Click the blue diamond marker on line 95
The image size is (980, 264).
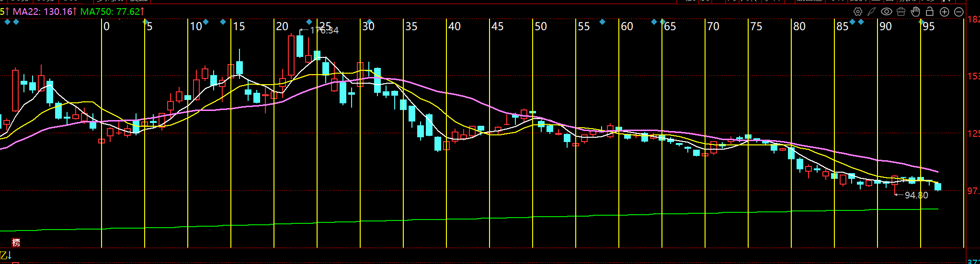click(x=922, y=22)
